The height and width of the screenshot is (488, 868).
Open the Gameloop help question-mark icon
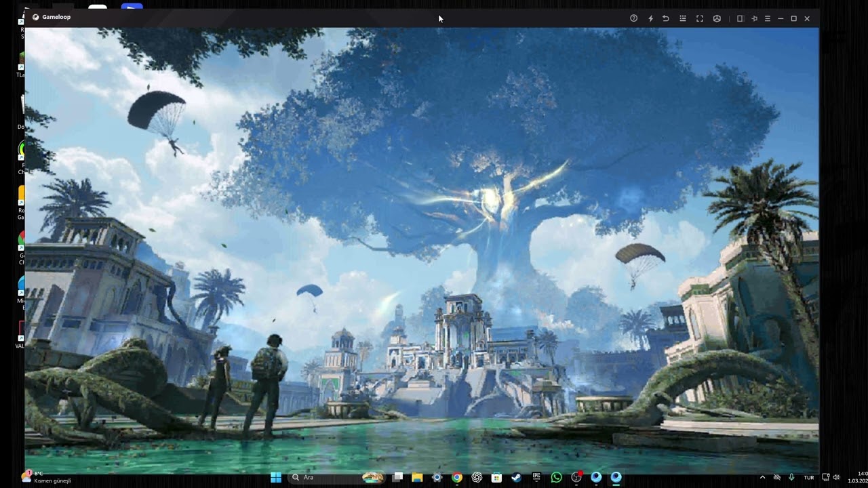click(633, 18)
